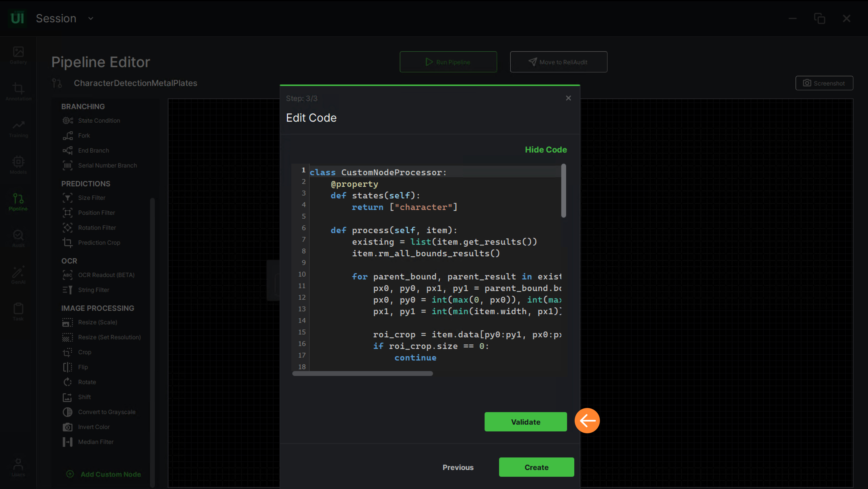This screenshot has height=489, width=868.
Task: Click the OCR Readout (BETA) icon
Action: 67,275
